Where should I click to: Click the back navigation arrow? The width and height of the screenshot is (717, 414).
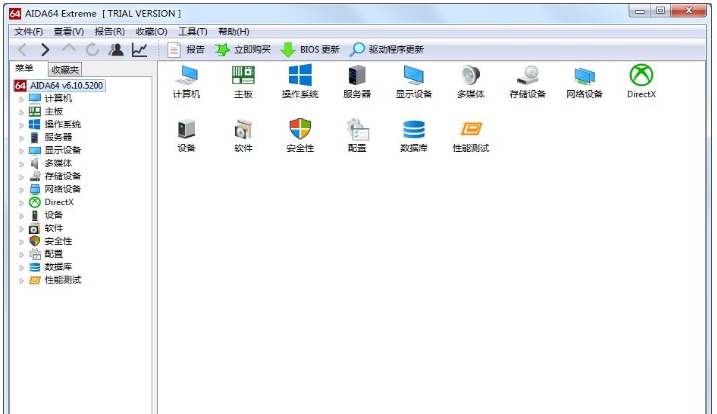[x=22, y=49]
